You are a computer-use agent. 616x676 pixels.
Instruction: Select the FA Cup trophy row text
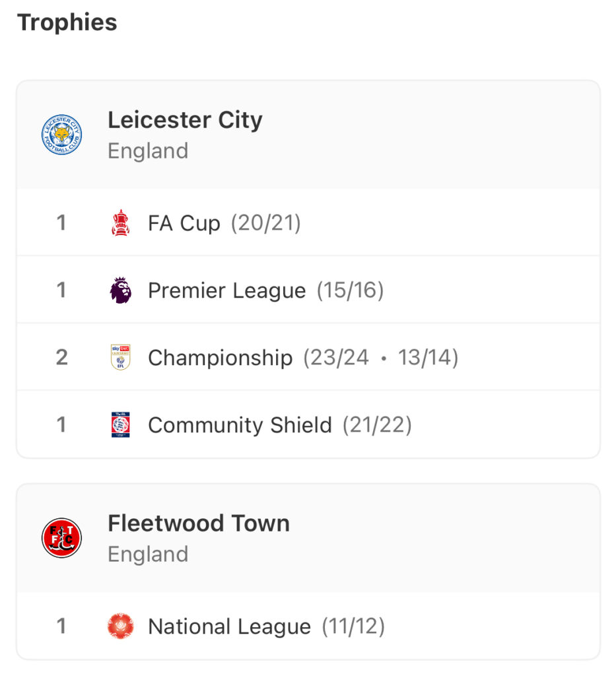coord(184,223)
